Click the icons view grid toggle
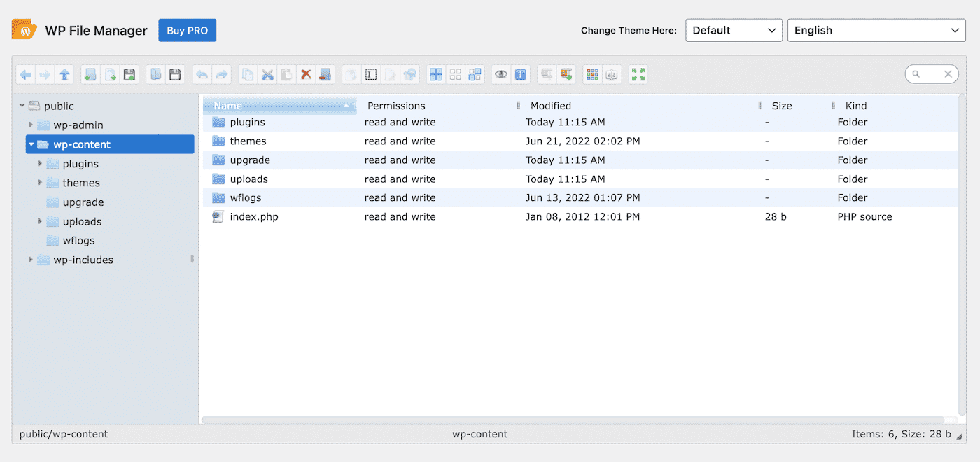The image size is (980, 462). 593,74
